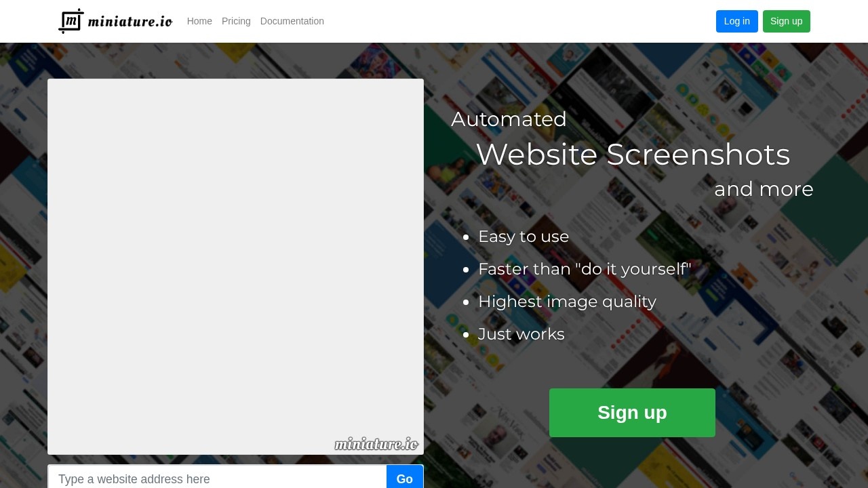Viewport: 868px width, 488px height.
Task: Click the miniature.io camera-frame logo icon
Action: coord(71,21)
